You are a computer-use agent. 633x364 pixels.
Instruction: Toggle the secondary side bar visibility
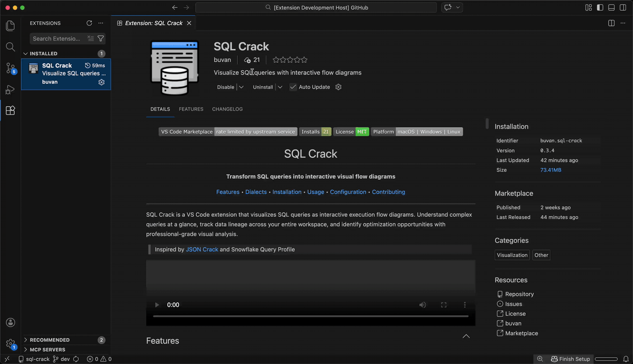click(x=623, y=7)
